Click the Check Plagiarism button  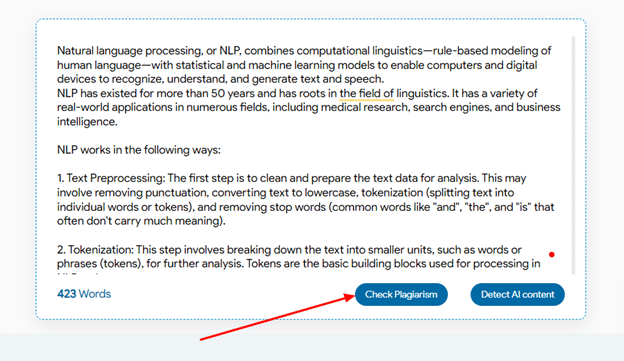point(401,295)
